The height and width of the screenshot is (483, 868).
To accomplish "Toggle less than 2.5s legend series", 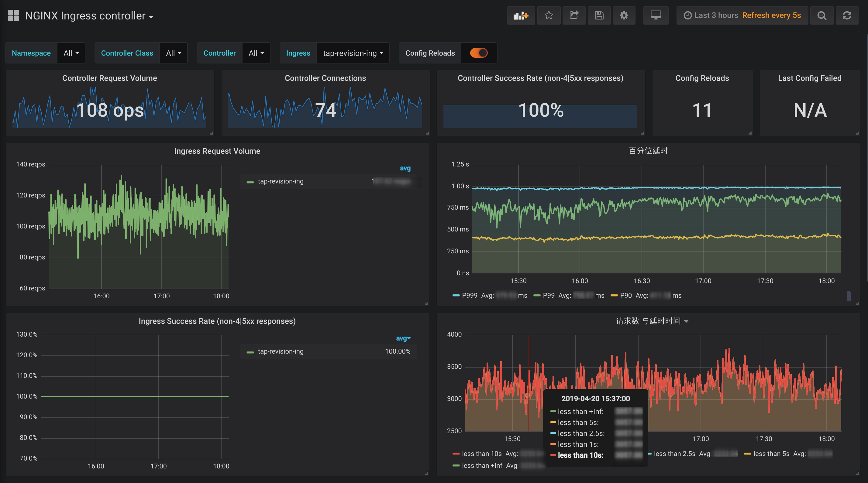I will 674,454.
